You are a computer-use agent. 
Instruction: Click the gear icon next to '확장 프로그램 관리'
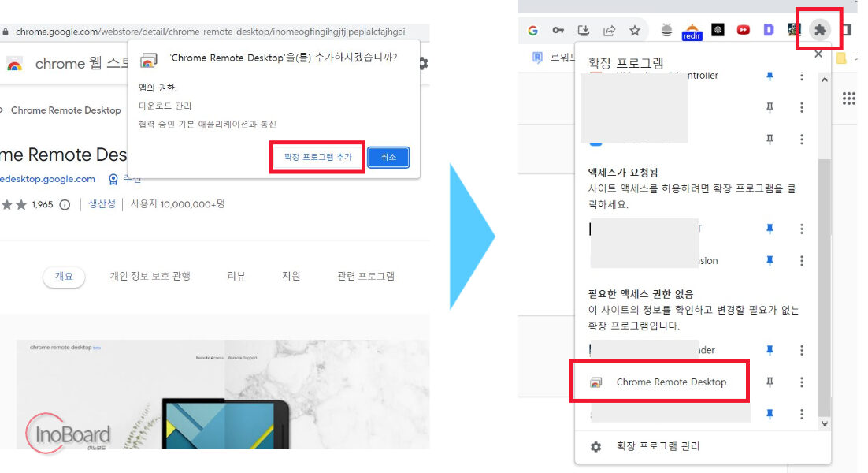595,446
